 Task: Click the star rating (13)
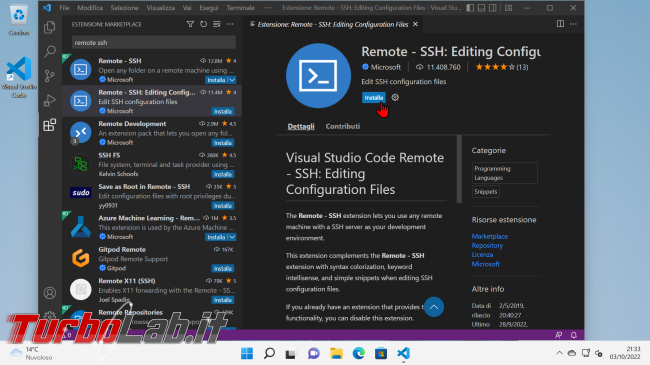[x=502, y=67]
